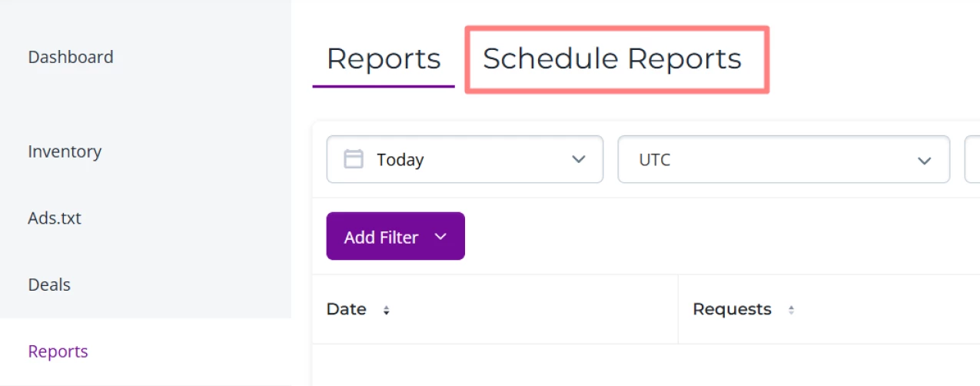Open Inventory from the sidebar
The image size is (980, 386).
(x=65, y=151)
